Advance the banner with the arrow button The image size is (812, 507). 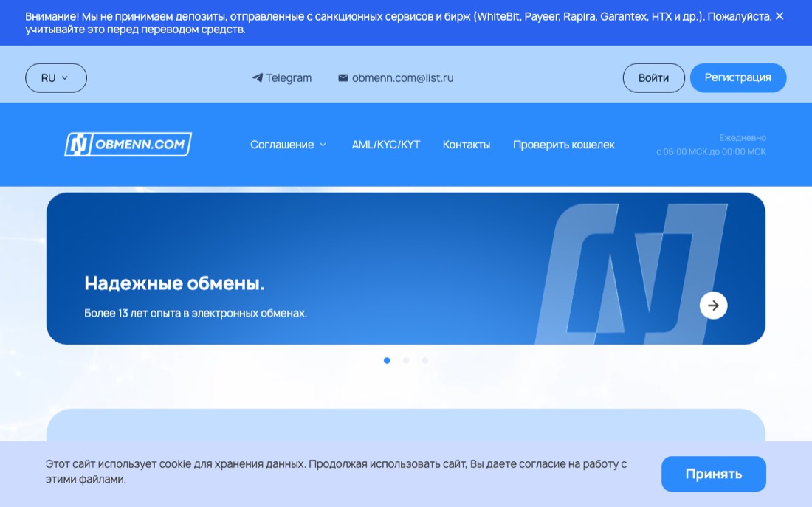713,306
